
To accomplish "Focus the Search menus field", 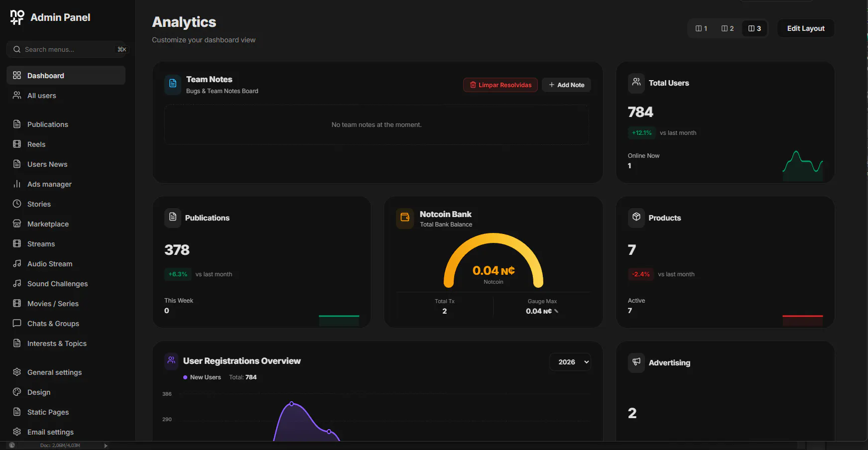I will (67, 49).
